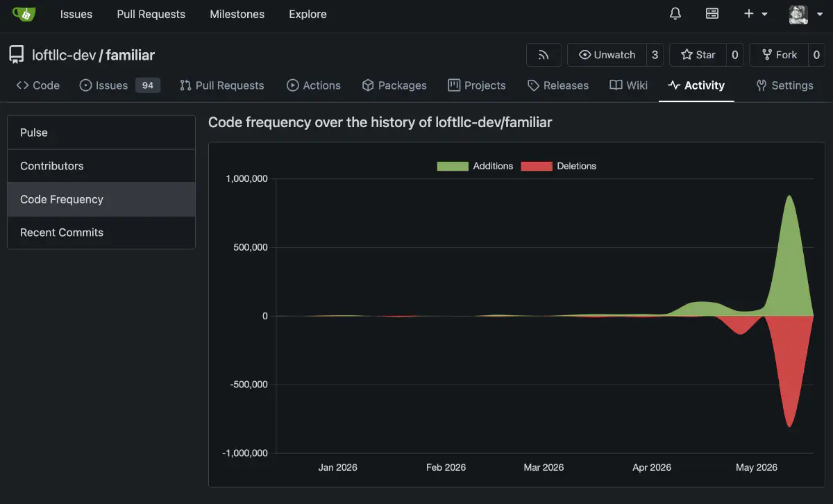Expand the plus create-new dropdown
Screen dimensions: 833x504
click(x=756, y=14)
